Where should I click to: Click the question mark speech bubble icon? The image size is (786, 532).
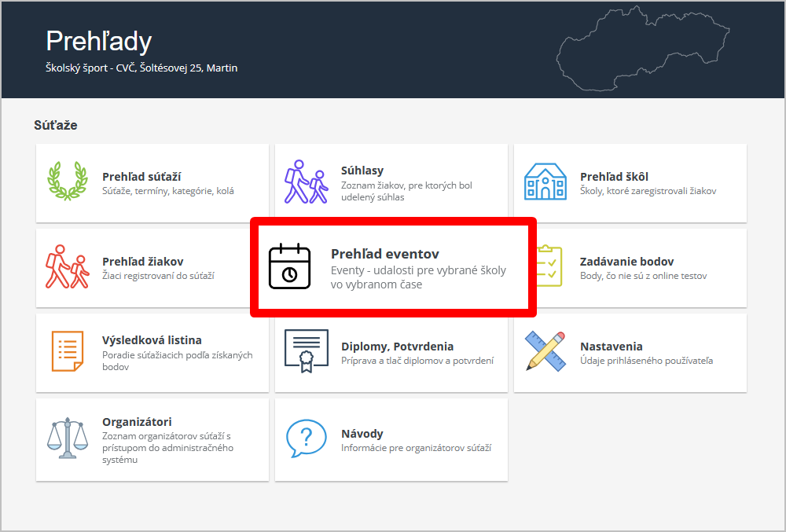click(x=306, y=439)
